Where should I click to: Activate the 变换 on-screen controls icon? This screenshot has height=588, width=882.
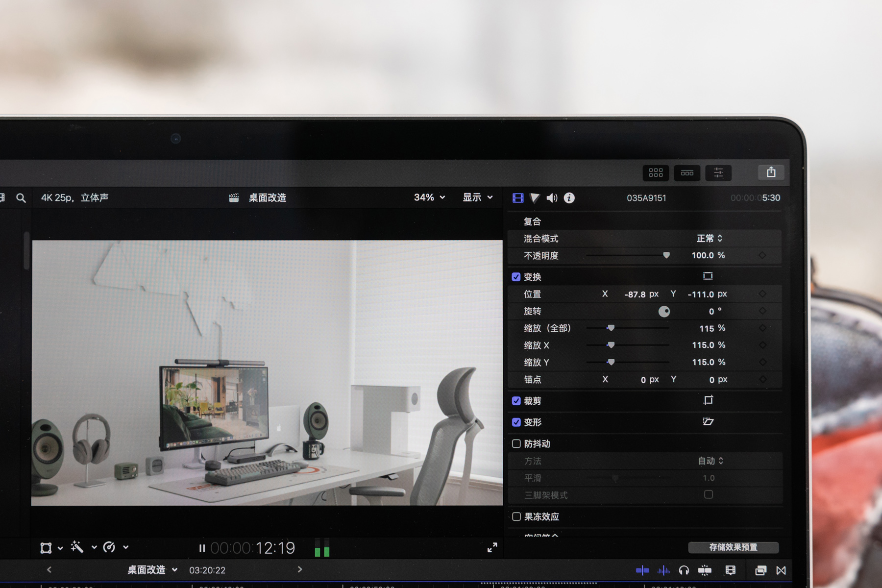(708, 276)
